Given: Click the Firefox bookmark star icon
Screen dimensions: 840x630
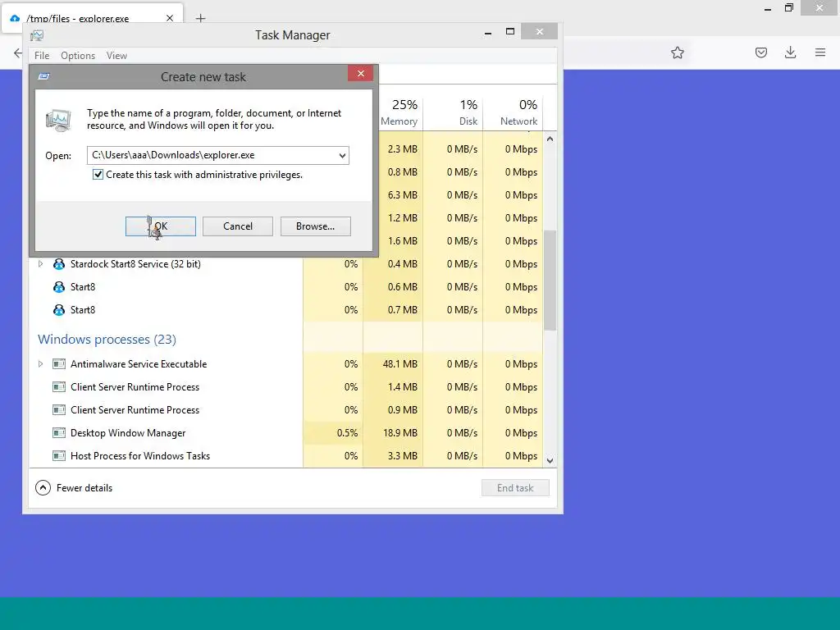Looking at the screenshot, I should pos(678,52).
